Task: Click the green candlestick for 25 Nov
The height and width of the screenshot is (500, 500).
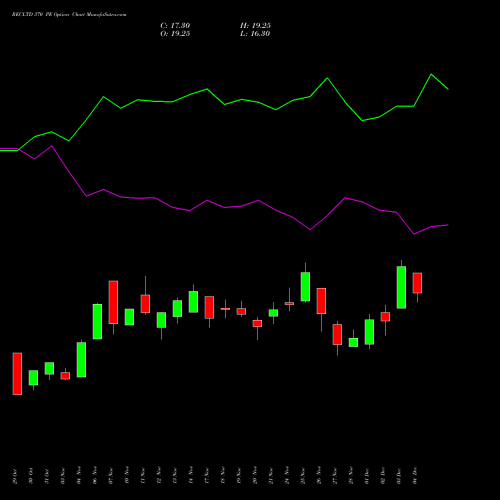Action: [305, 287]
